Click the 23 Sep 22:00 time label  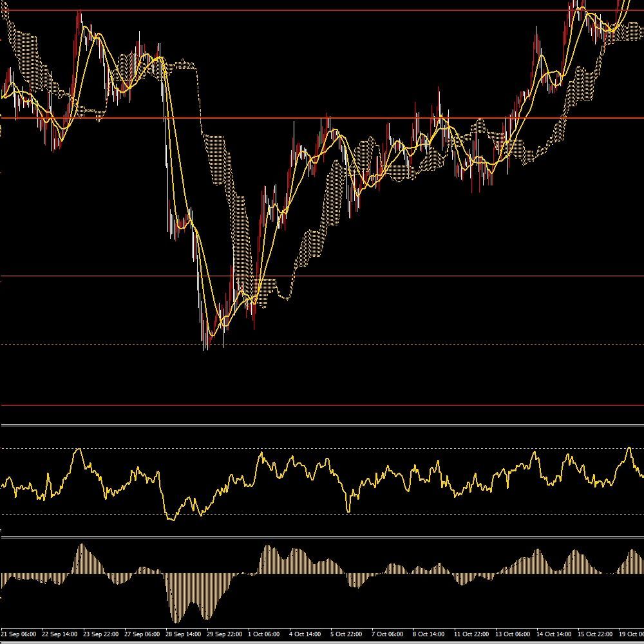pos(100,634)
